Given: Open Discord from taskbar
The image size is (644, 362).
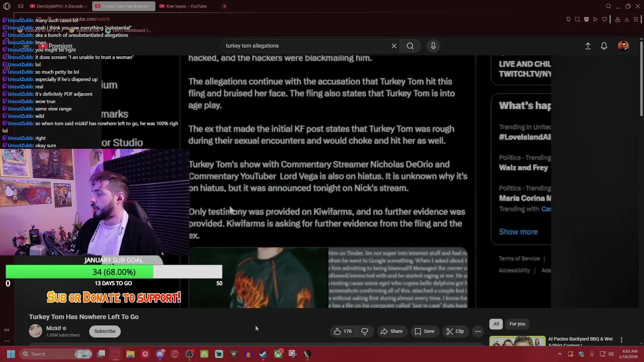Looking at the screenshot, I should 160,354.
